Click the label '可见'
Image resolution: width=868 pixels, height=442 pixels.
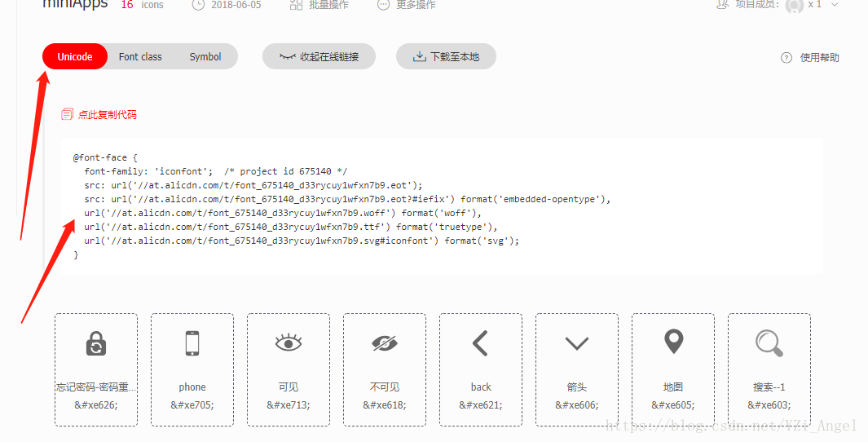pyautogui.click(x=289, y=387)
